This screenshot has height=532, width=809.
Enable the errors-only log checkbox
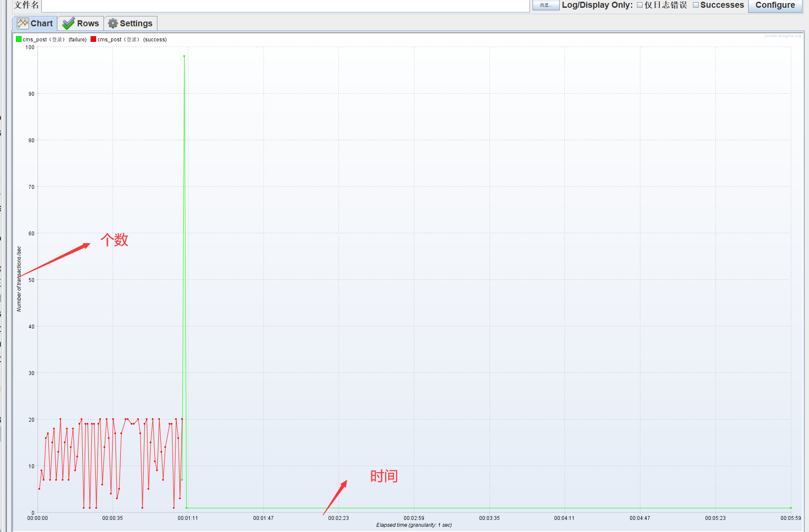[x=640, y=5]
